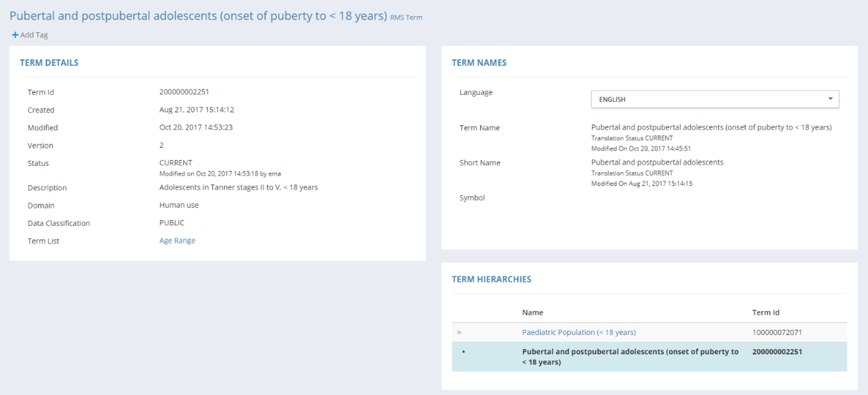The height and width of the screenshot is (395, 868).
Task: Expand the Paediatric Population hierarchy row arrow
Action: coord(459,332)
